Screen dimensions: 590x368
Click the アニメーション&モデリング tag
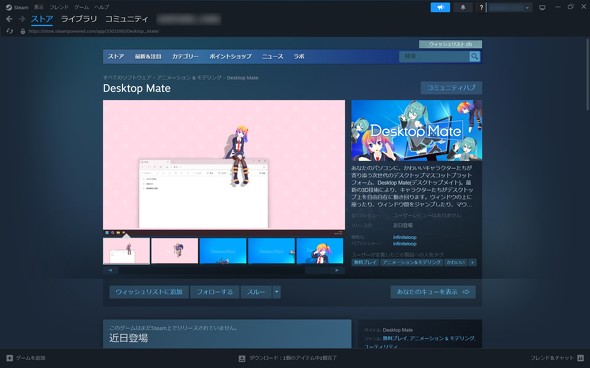[x=412, y=262]
